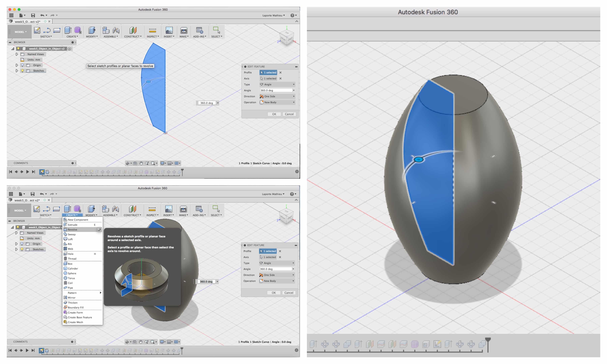Close week5_O...ect v2 document tab, top window
The height and width of the screenshot is (364, 607).
click(x=49, y=21)
